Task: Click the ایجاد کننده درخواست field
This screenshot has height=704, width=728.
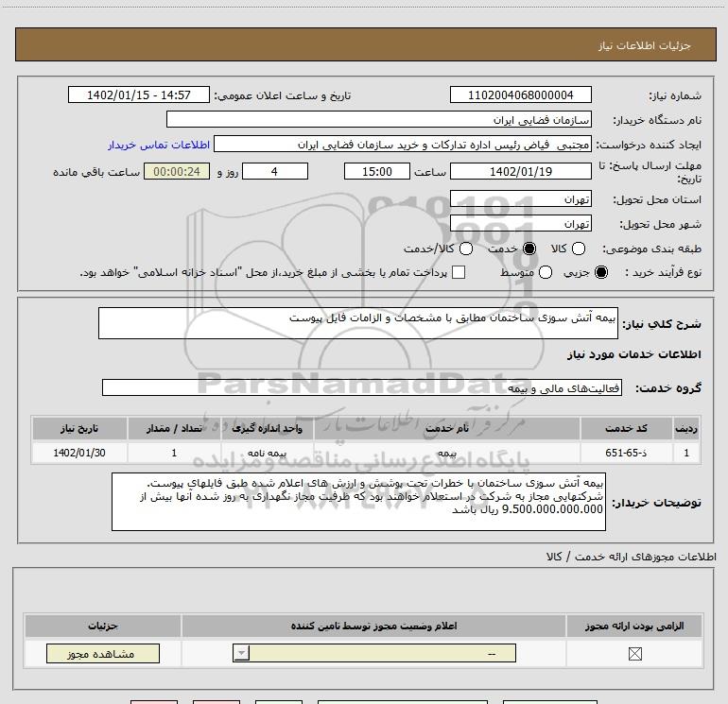Action: 403,145
